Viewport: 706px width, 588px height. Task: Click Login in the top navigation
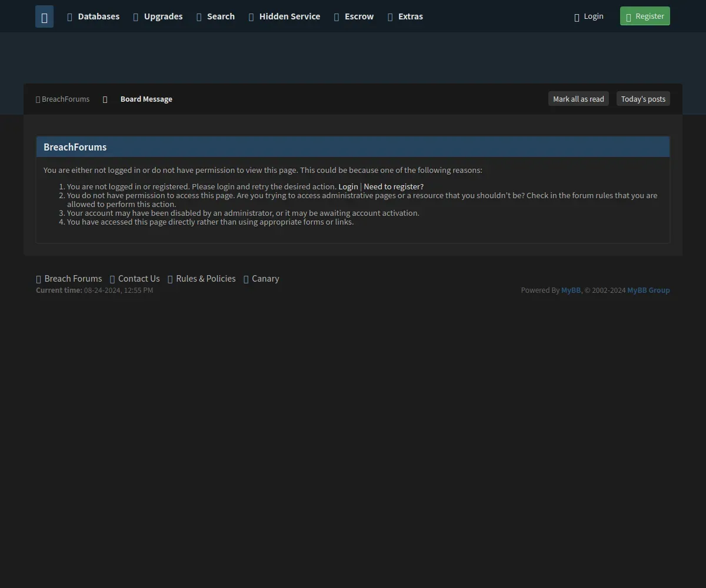pos(589,16)
